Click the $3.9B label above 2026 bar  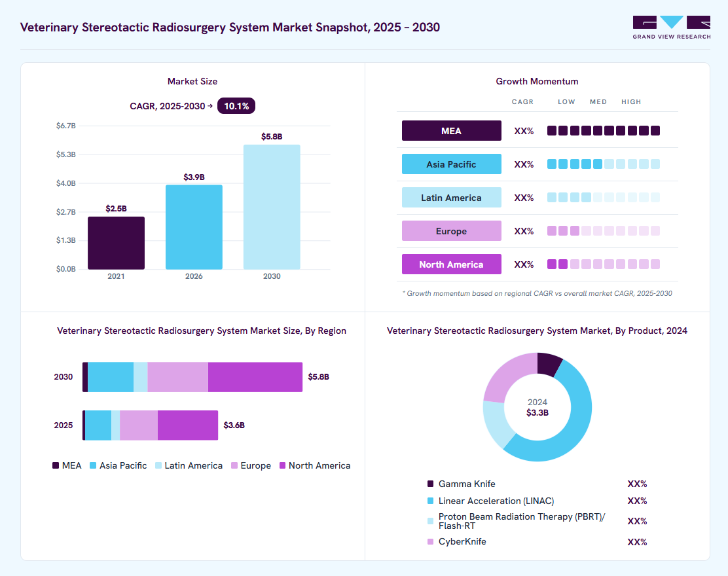coord(194,177)
